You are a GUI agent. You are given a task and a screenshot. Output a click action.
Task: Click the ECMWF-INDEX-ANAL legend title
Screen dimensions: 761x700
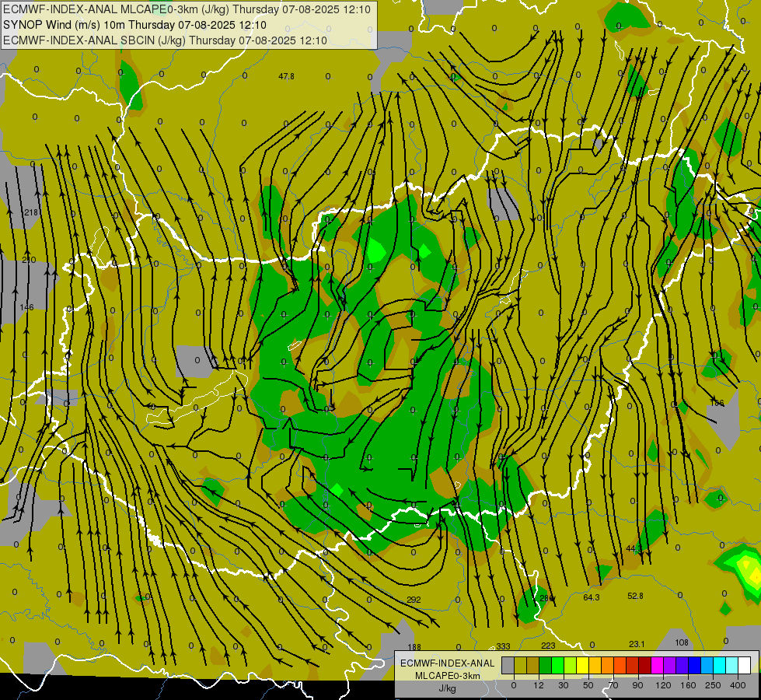(447, 663)
